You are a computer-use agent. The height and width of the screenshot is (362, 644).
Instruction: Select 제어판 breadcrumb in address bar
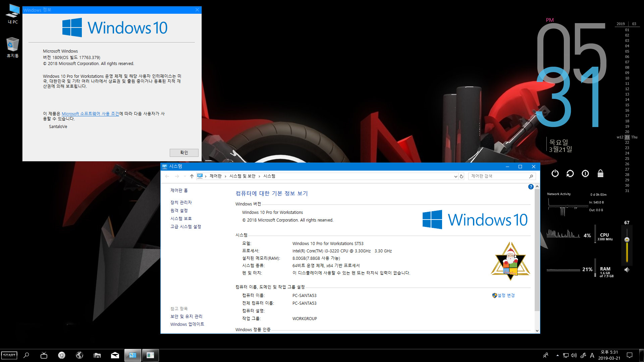click(215, 176)
